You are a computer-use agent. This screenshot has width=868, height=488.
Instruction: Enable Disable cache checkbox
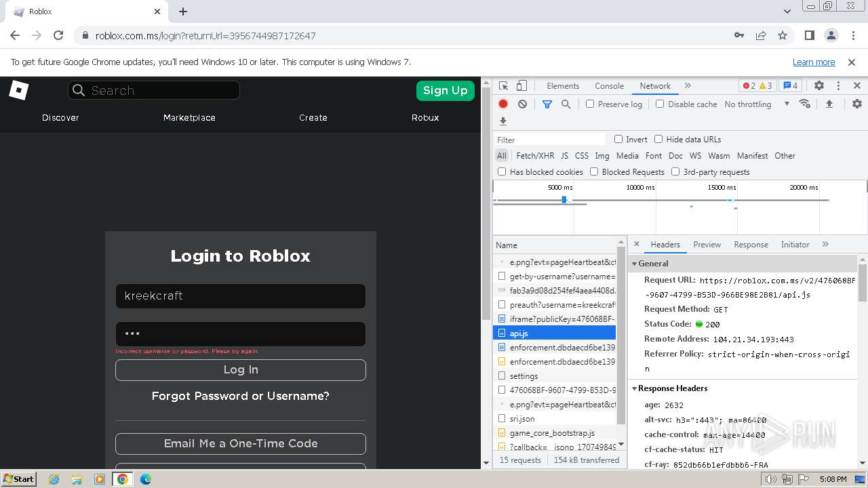pyautogui.click(x=660, y=104)
